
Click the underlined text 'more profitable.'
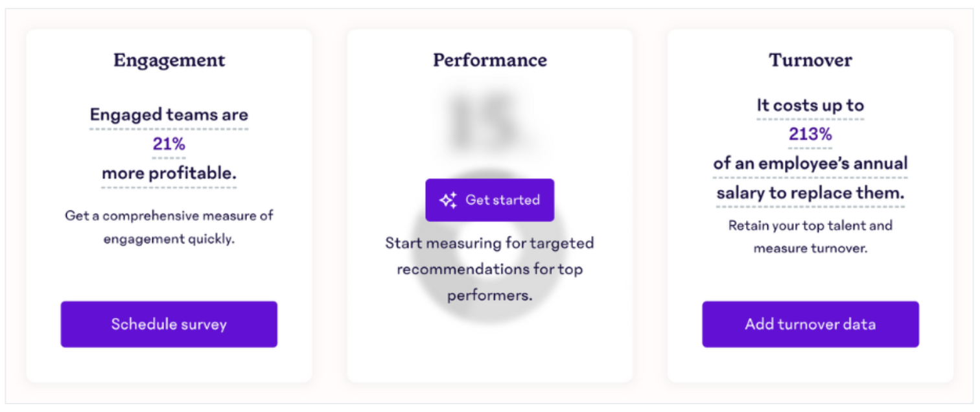169,173
